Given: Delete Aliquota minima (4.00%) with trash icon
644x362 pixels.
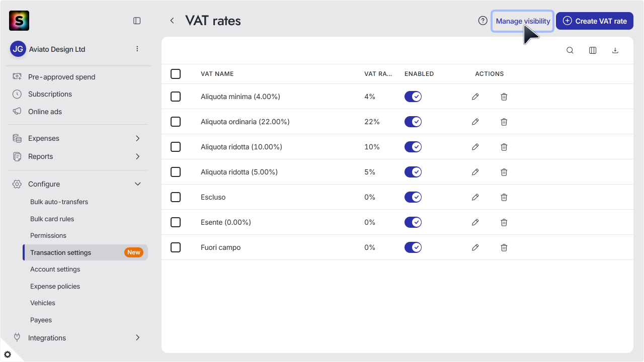Looking at the screenshot, I should tap(504, 97).
